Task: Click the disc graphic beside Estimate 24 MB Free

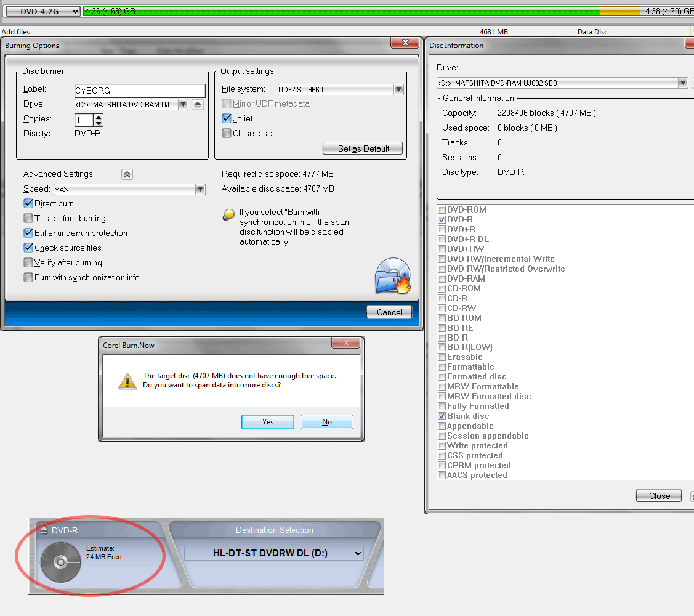Action: point(60,562)
